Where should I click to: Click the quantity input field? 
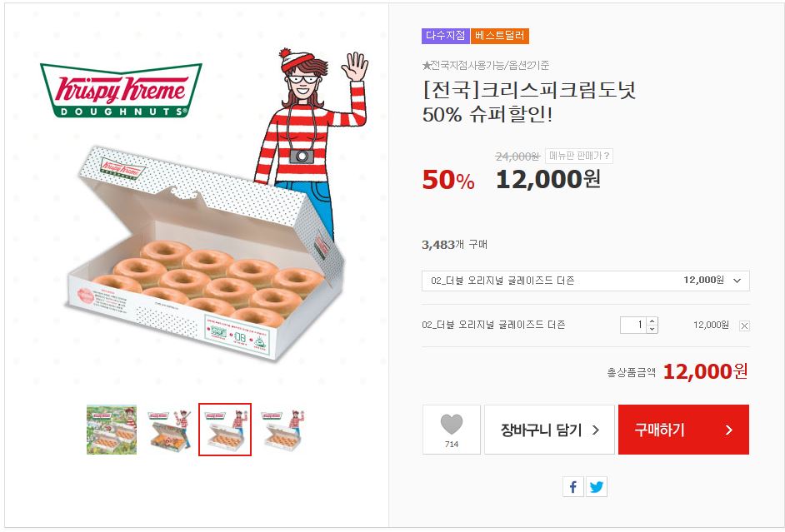pyautogui.click(x=632, y=325)
